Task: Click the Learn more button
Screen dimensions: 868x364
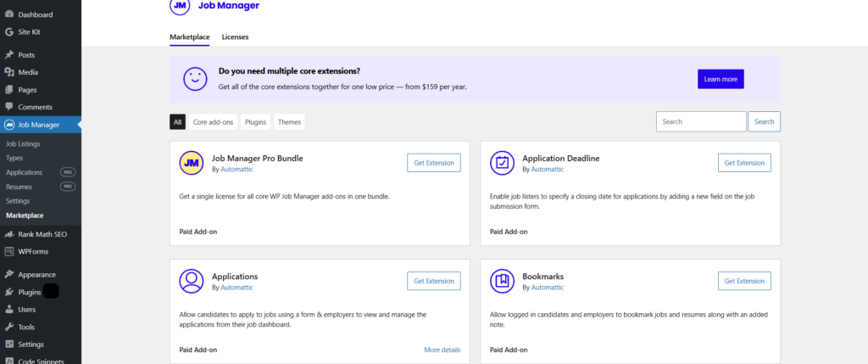Action: point(721,79)
